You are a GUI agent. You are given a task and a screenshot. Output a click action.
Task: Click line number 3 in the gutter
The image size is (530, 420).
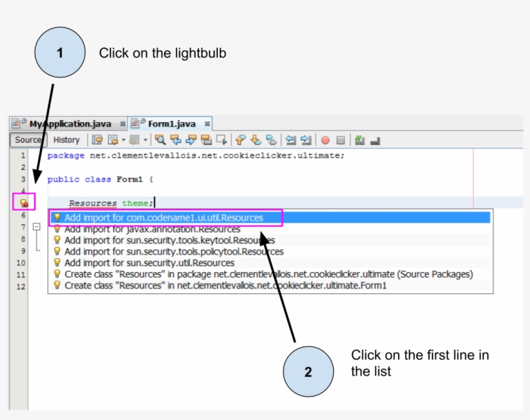coord(24,179)
